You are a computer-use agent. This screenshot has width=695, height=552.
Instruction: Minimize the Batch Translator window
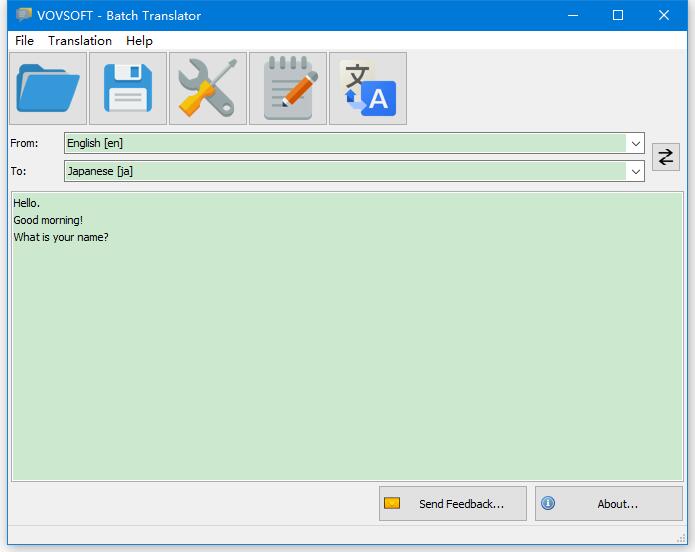coord(573,15)
